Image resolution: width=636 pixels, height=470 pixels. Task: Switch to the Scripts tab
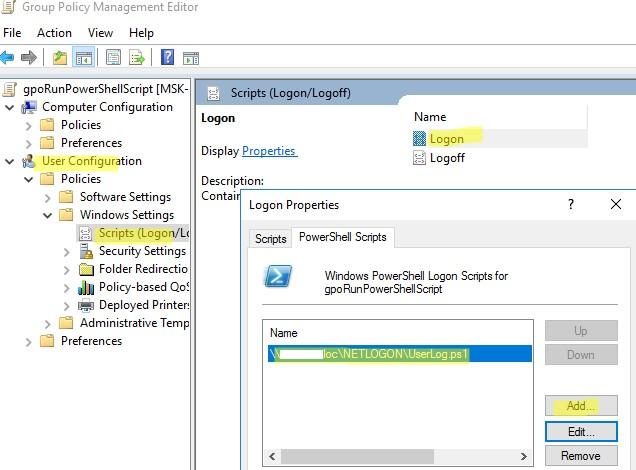(x=271, y=239)
